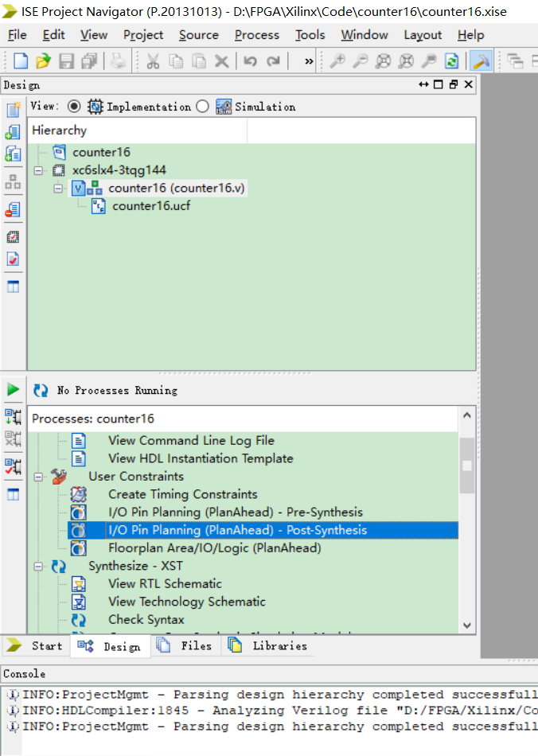
Task: Select View Command Line Log File
Action: pyautogui.click(x=191, y=441)
